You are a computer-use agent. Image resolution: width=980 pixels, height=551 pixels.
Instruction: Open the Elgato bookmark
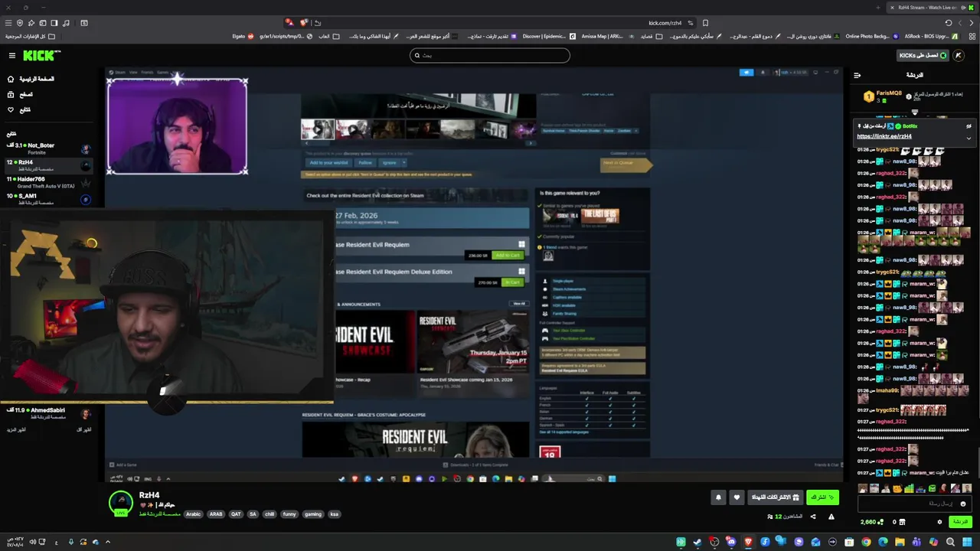(243, 36)
